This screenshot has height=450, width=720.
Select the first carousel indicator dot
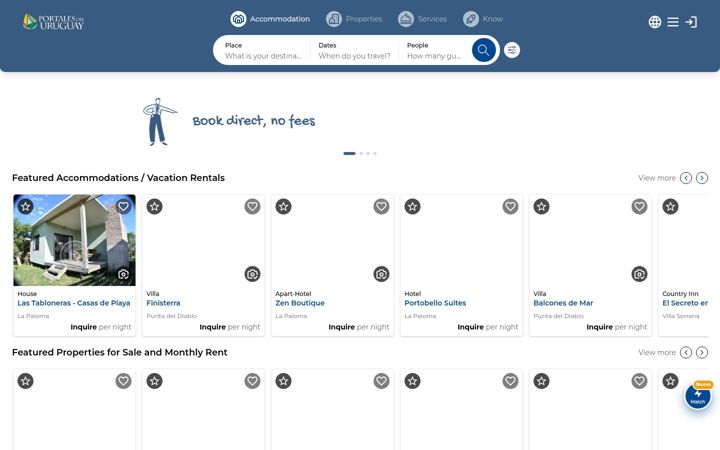click(x=349, y=153)
